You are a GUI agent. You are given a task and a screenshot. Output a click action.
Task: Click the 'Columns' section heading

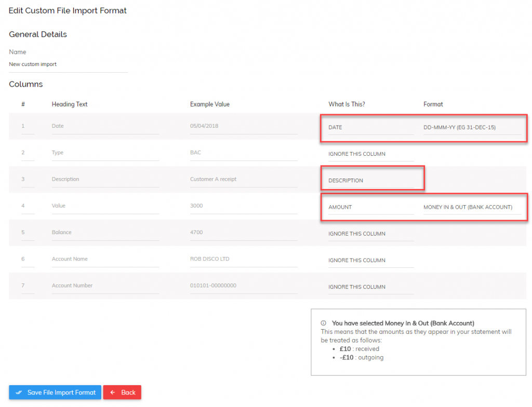[26, 84]
